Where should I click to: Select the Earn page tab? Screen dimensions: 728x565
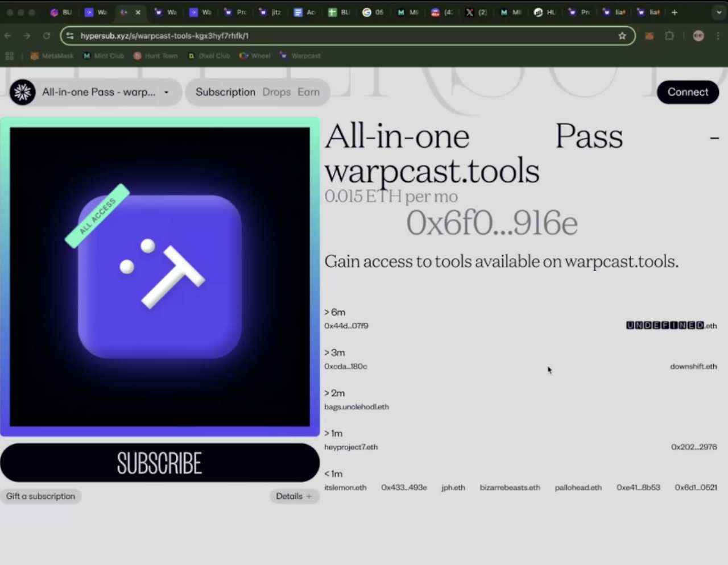click(x=308, y=92)
